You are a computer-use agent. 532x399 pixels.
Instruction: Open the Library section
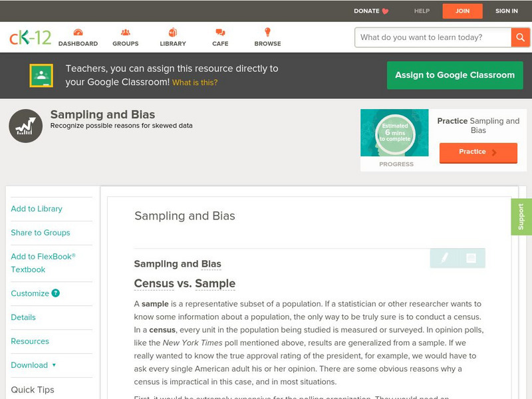click(x=173, y=37)
